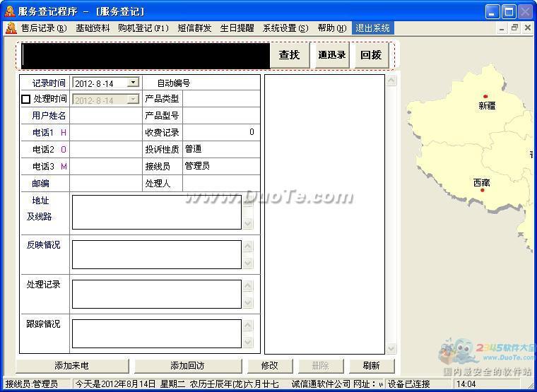Select the 新疆 red dot on the map
The height and width of the screenshot is (392, 537).
(485, 96)
